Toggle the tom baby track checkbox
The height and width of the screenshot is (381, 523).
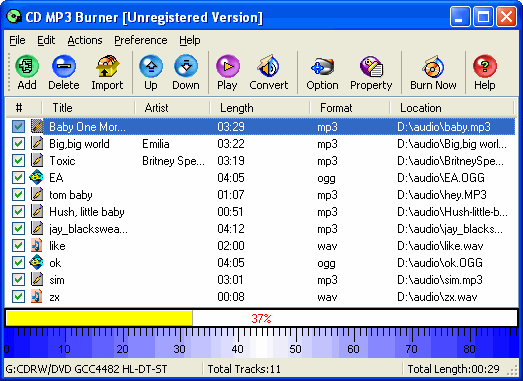(x=18, y=195)
